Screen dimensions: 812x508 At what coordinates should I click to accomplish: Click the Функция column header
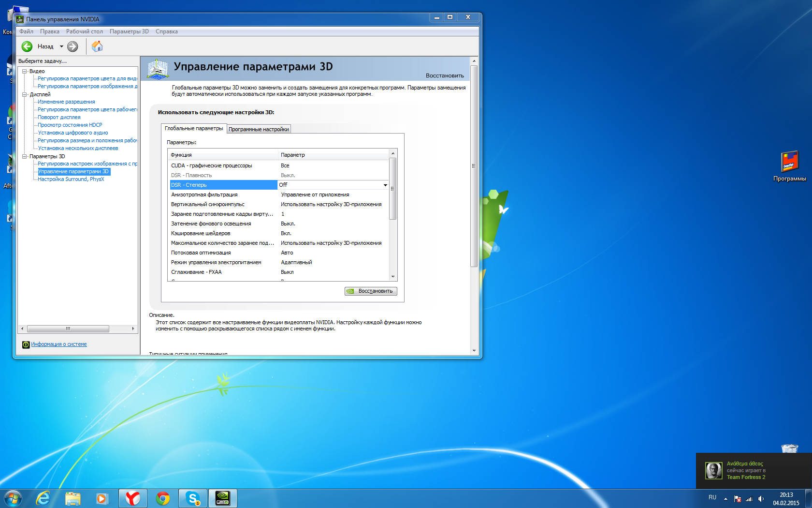[x=223, y=155]
